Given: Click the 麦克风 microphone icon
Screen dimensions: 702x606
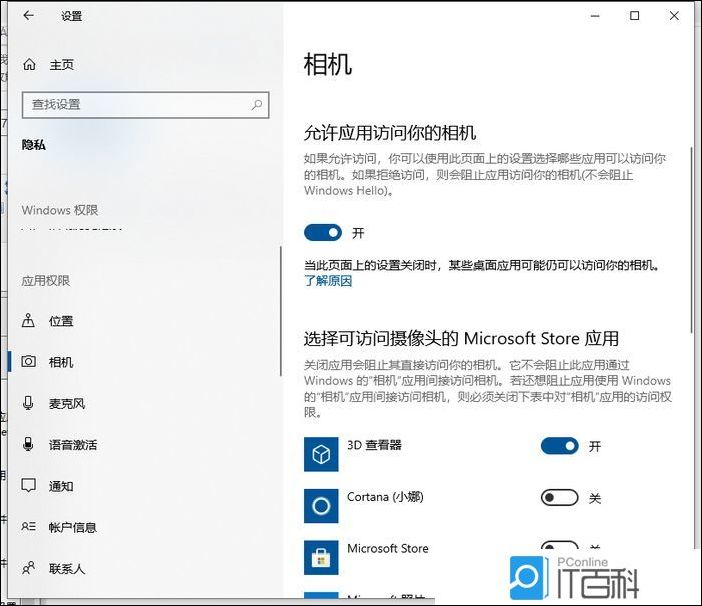Looking at the screenshot, I should [x=28, y=403].
